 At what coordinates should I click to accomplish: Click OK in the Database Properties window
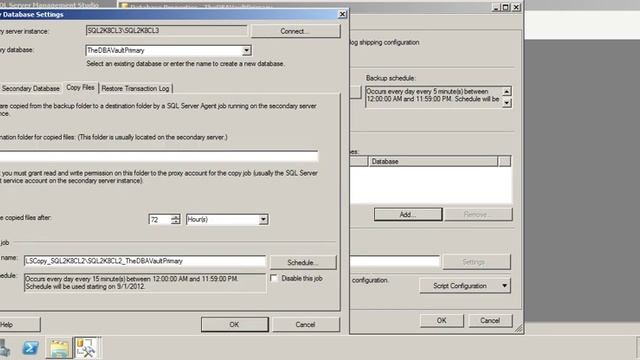click(442, 320)
